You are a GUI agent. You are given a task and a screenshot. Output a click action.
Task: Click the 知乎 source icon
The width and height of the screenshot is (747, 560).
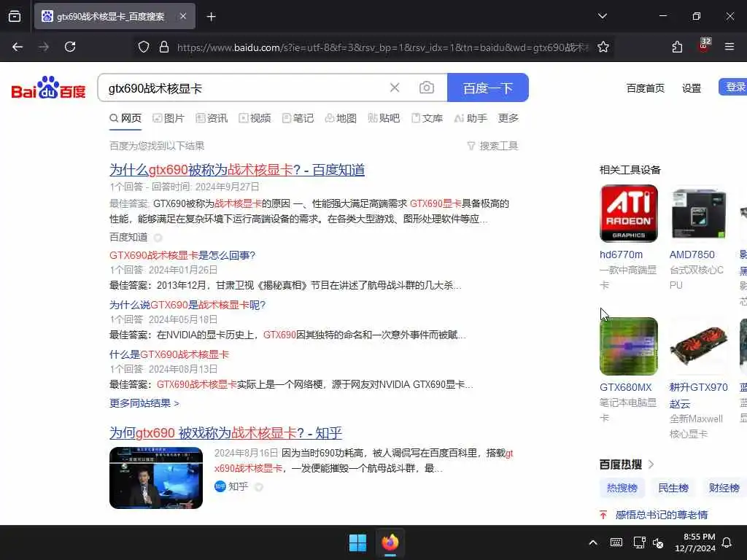pyautogui.click(x=220, y=486)
